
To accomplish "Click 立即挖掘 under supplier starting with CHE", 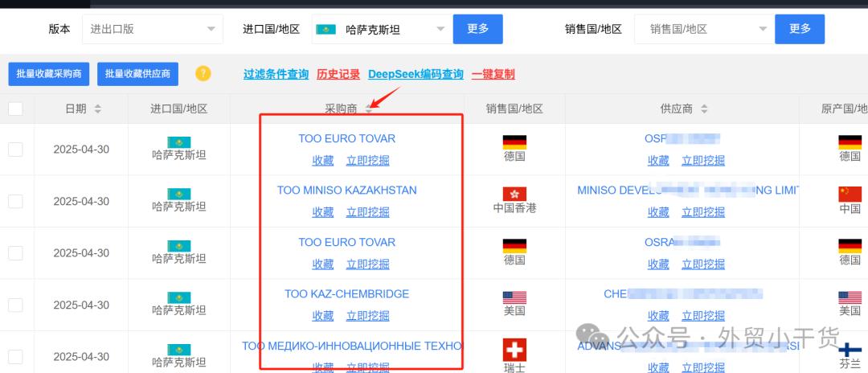I will [703, 316].
